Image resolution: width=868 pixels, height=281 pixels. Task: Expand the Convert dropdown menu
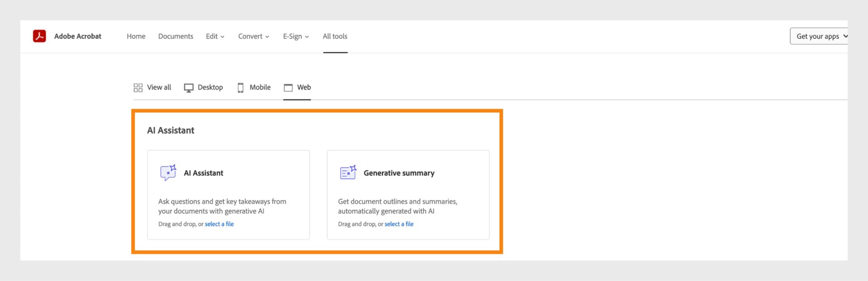tap(254, 36)
